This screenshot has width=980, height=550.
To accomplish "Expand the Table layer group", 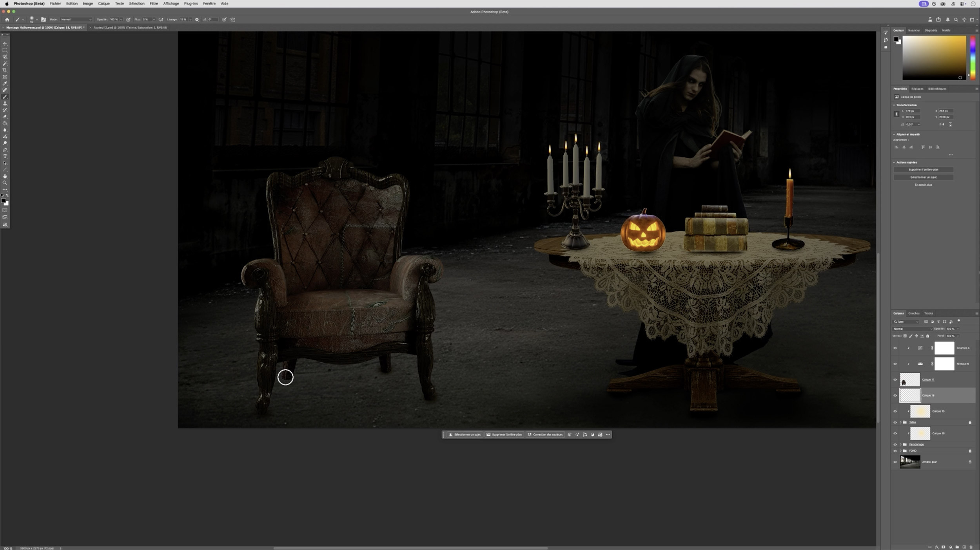I will (901, 422).
